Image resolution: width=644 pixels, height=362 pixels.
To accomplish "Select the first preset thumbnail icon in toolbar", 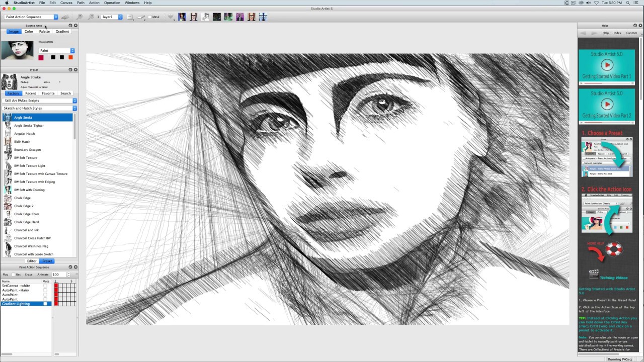I will [x=182, y=17].
